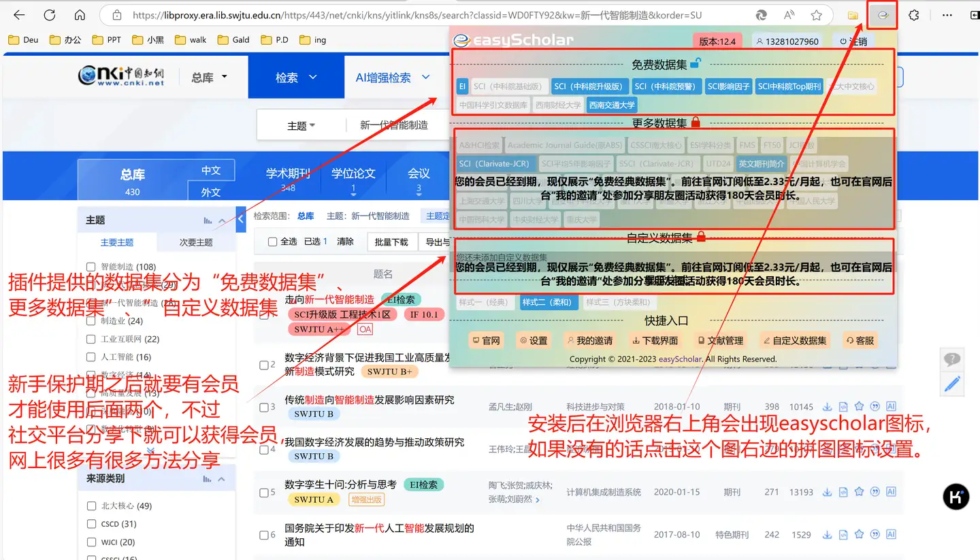This screenshot has height=560, width=980.
Task: Open the 总库 database dropdown
Action: 209,78
